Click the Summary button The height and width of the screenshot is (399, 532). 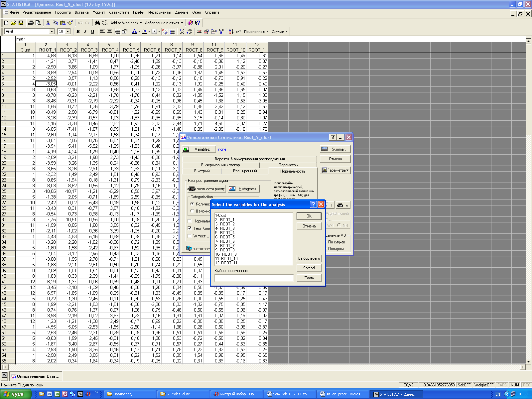tap(335, 149)
